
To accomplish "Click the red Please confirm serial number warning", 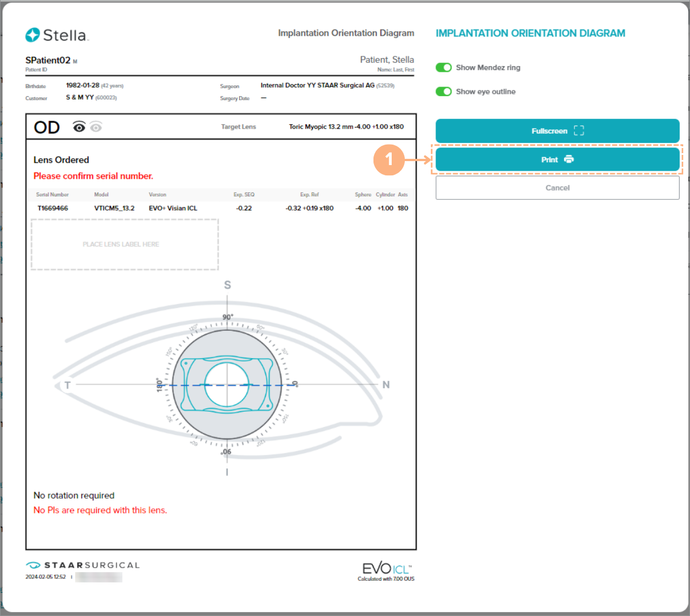I will (93, 176).
